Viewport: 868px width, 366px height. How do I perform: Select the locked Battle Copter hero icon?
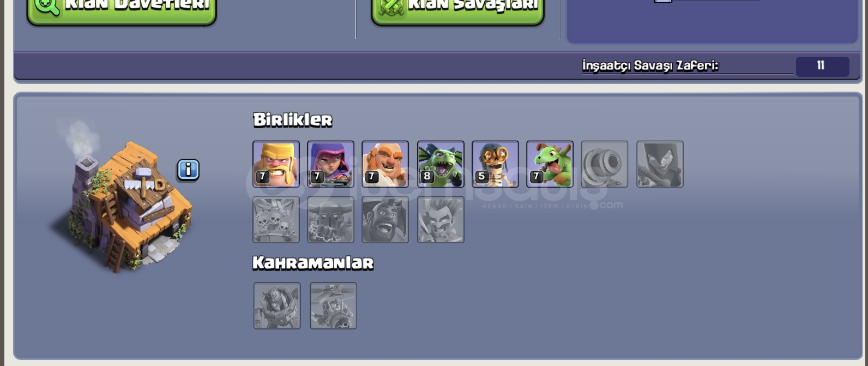tap(333, 305)
